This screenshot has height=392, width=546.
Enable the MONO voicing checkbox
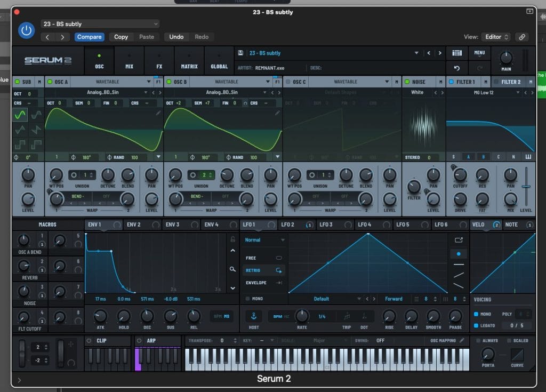click(x=476, y=314)
